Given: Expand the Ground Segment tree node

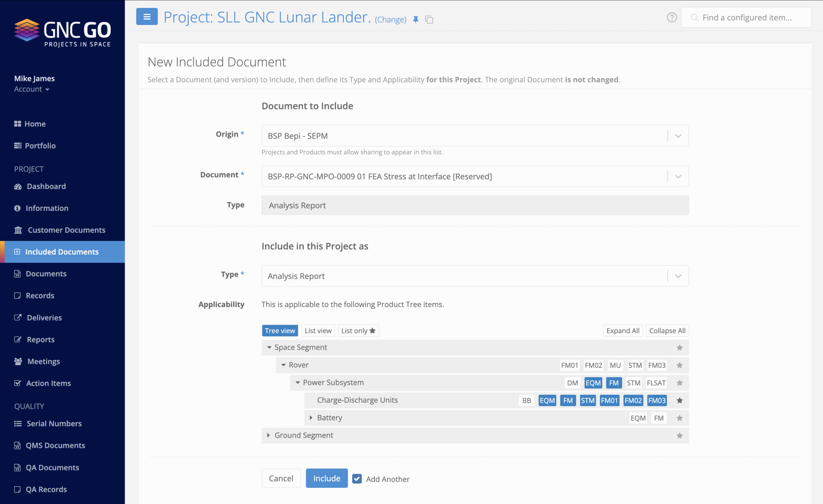Looking at the screenshot, I should 268,435.
